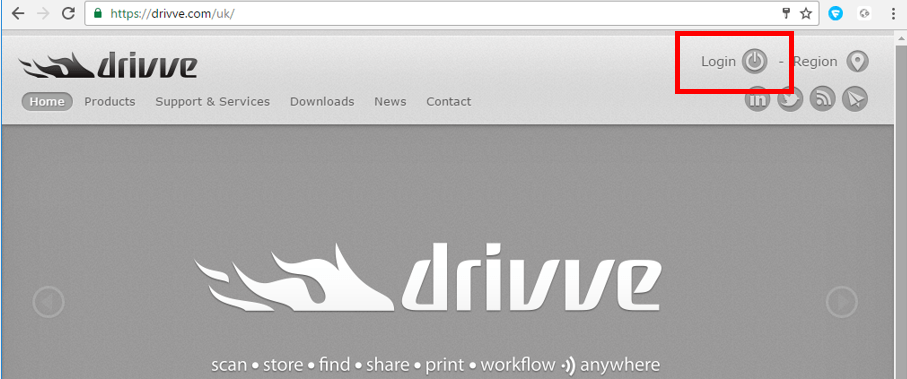Show next slide with right arrow
Image resolution: width=907 pixels, height=379 pixels.
842,301
